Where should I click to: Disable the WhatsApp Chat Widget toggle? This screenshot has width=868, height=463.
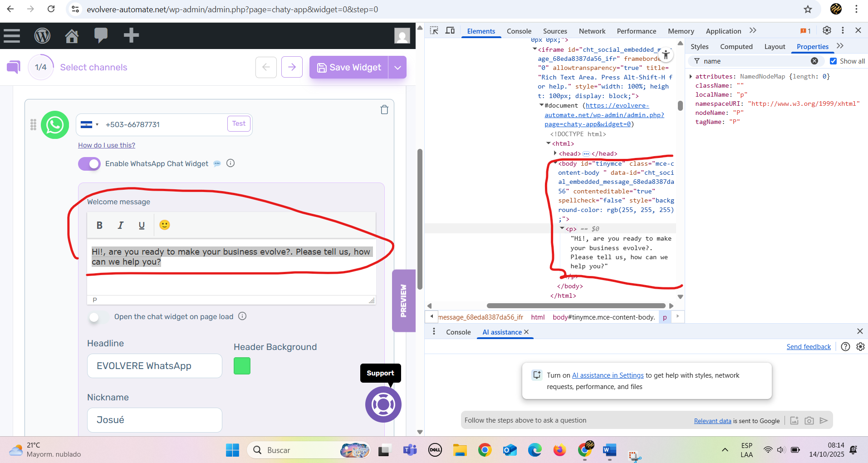point(89,164)
